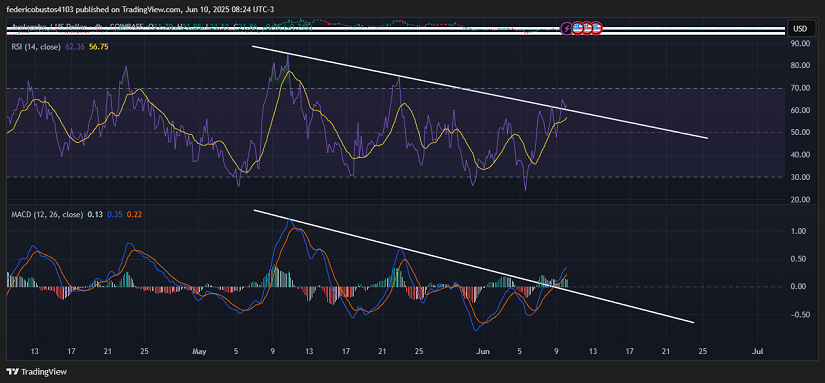Open the TradingView logo link

(37, 371)
